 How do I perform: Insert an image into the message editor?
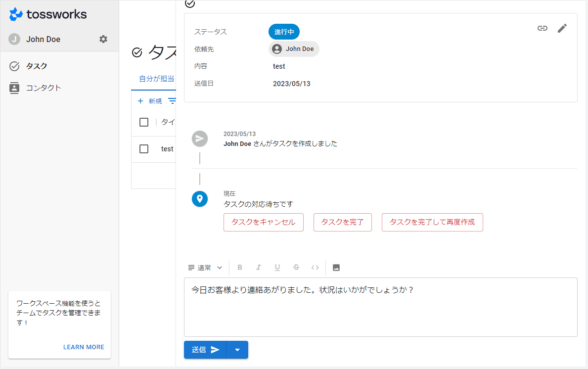pos(336,267)
